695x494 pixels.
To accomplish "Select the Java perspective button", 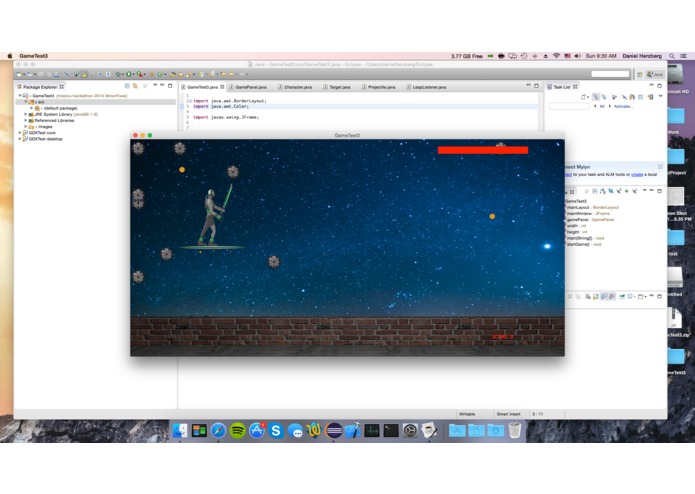I will pos(655,74).
